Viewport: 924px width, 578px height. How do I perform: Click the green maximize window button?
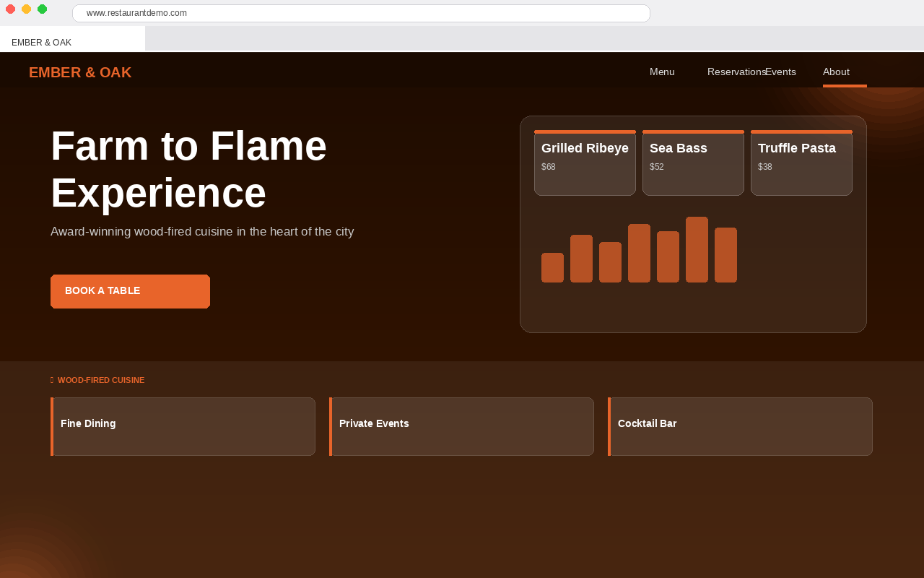[x=42, y=9]
